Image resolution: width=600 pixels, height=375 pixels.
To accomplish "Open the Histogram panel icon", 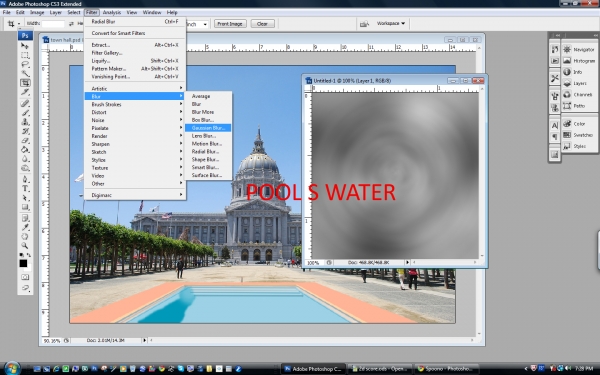I will tap(567, 60).
